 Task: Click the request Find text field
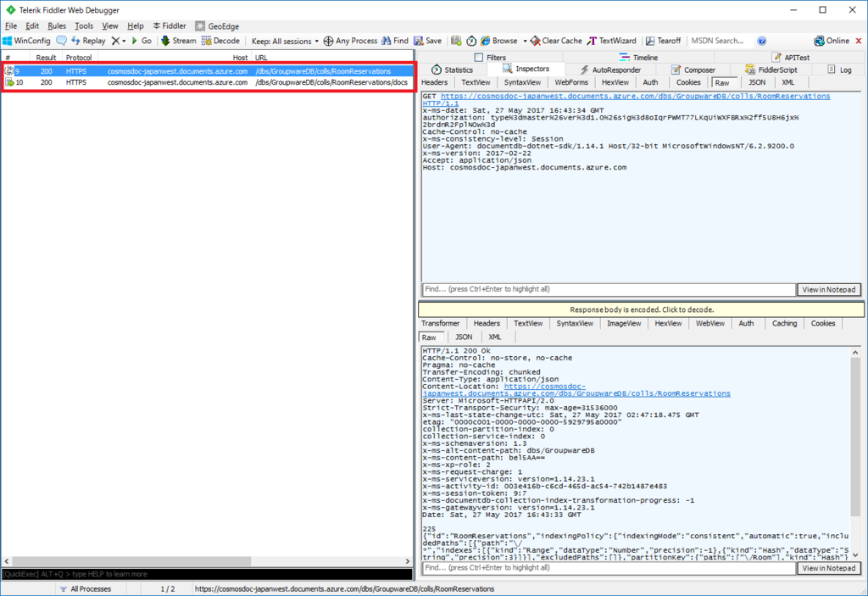(x=609, y=289)
